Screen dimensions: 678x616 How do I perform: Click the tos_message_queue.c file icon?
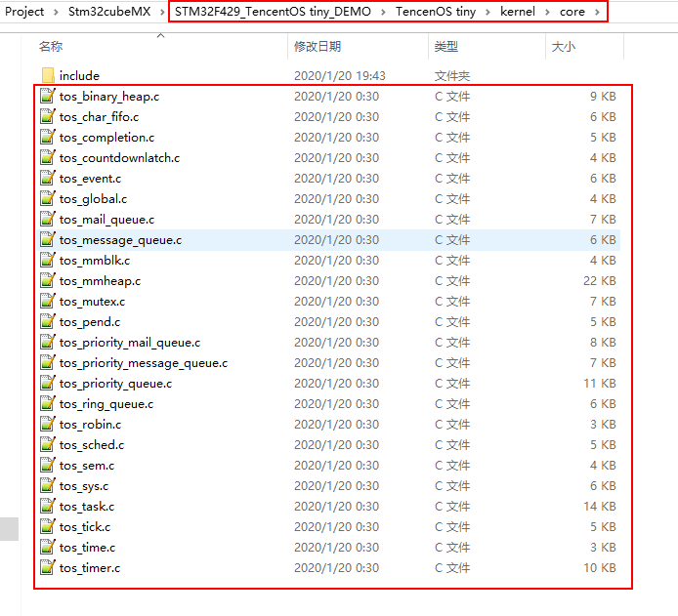[48, 240]
